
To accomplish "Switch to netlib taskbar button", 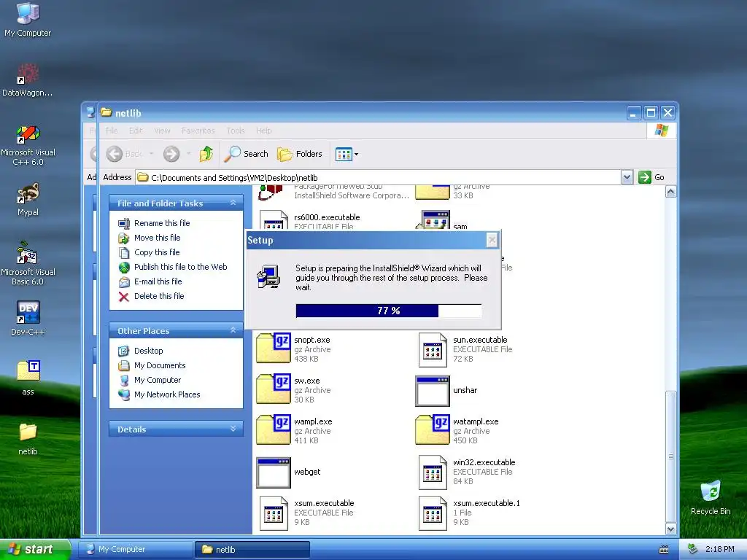I will coord(252,550).
